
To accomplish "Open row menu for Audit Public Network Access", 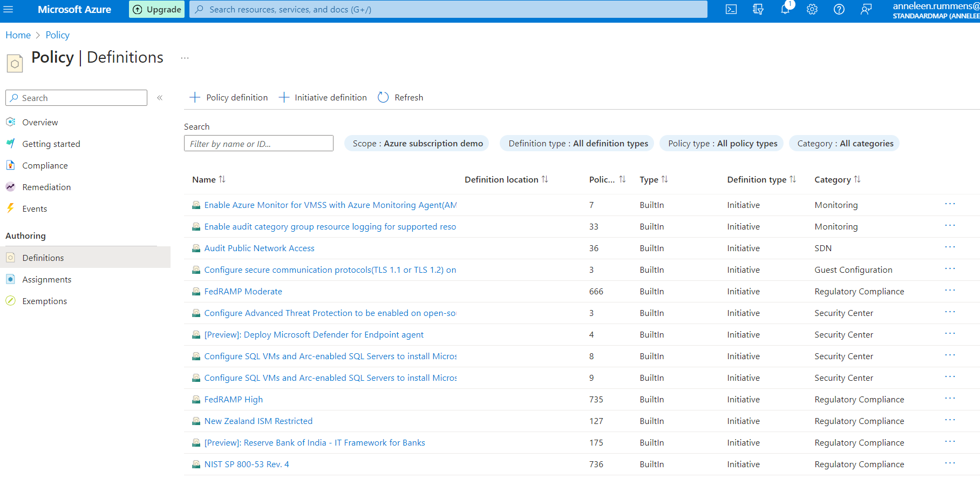I will point(950,247).
